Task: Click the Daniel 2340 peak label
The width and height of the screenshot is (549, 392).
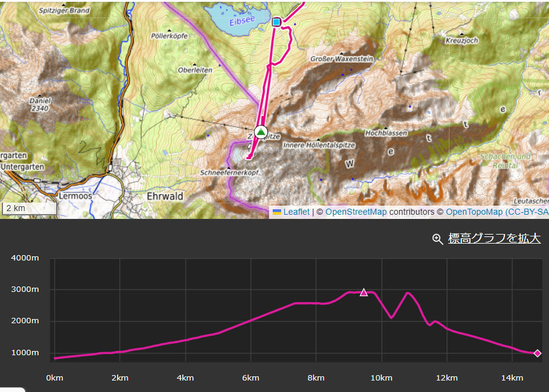Action: [40, 105]
